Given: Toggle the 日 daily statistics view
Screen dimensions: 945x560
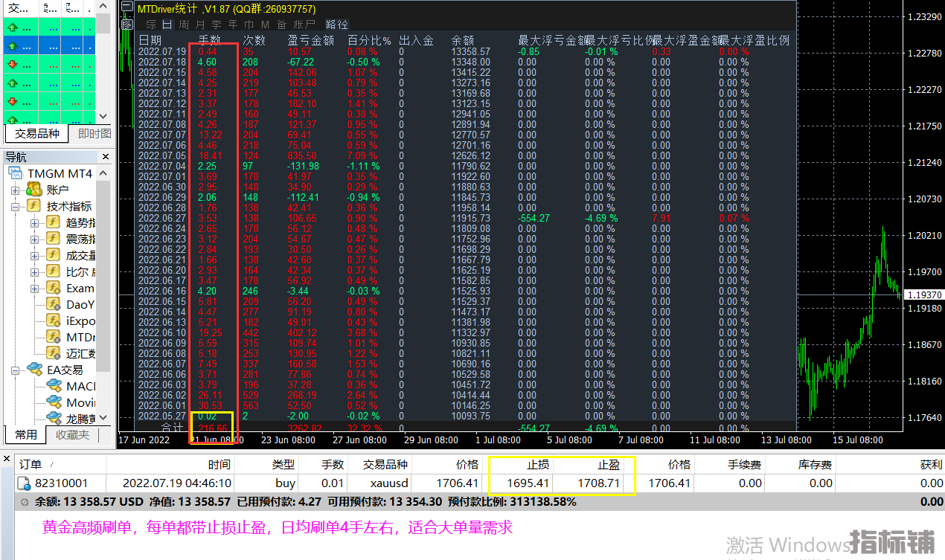Looking at the screenshot, I should (167, 24).
